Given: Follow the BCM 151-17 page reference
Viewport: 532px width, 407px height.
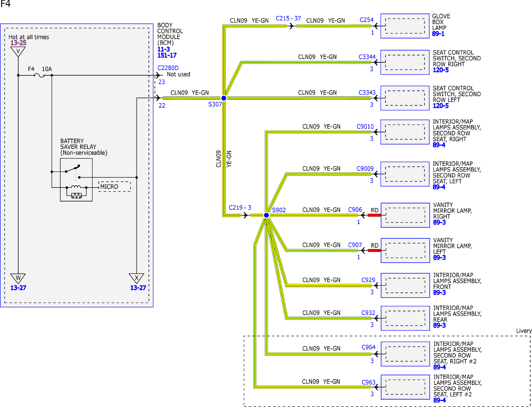Looking at the screenshot, I should [167, 55].
